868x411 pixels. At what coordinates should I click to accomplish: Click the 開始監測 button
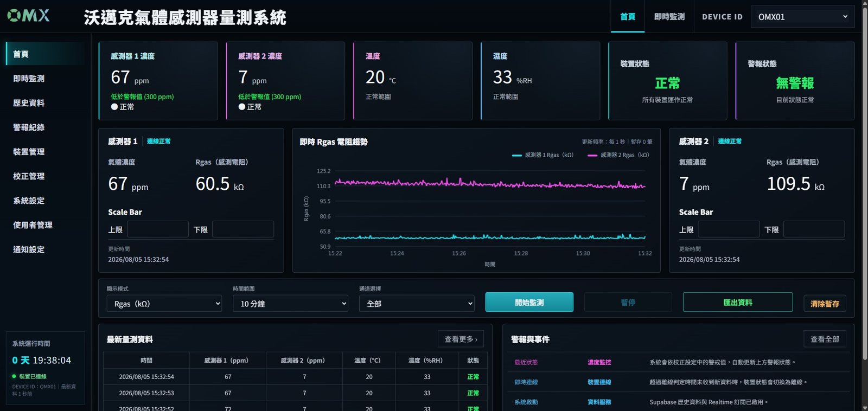529,302
